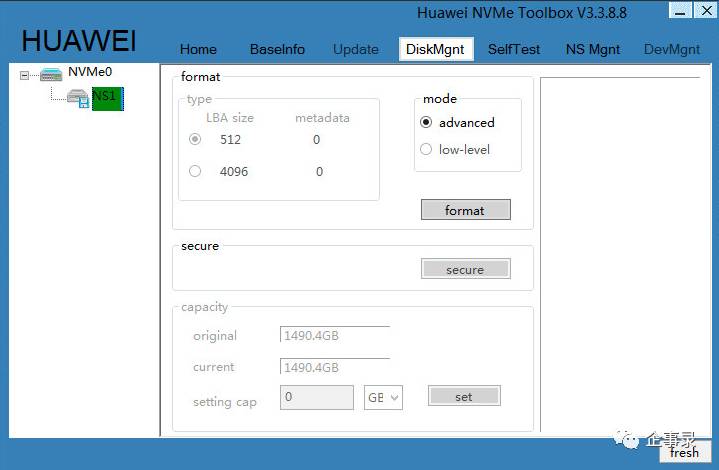Click the HUAWEI logo text
The image size is (719, 470).
click(79, 41)
